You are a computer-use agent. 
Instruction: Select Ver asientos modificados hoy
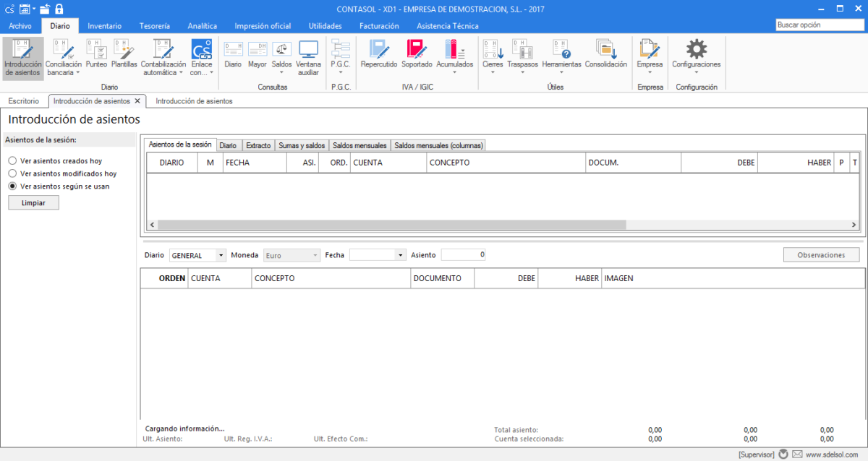click(x=13, y=173)
